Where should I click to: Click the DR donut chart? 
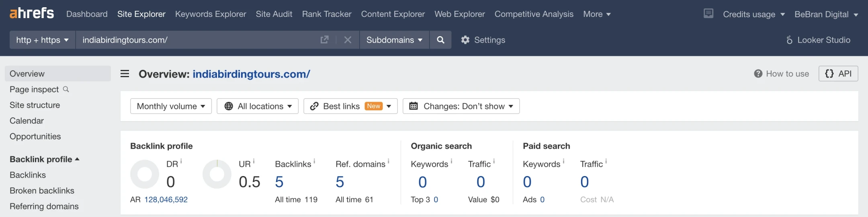tap(145, 174)
